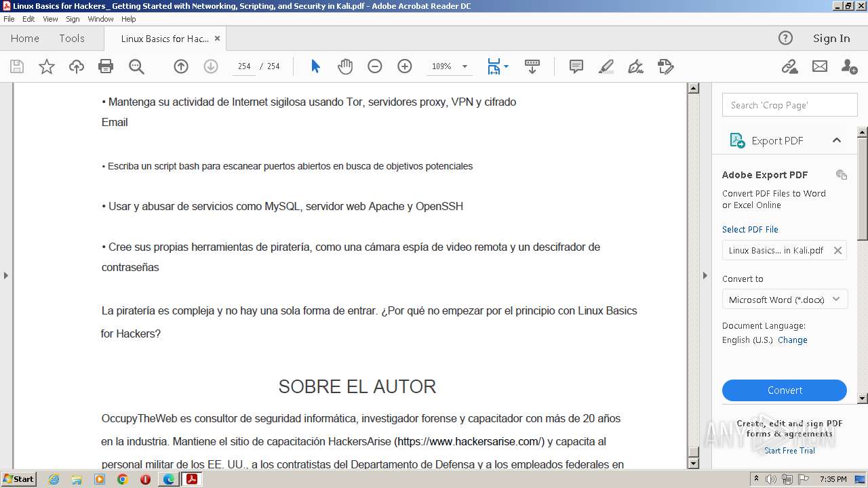The width and height of the screenshot is (868, 488).
Task: Share a link using chain icon
Action: click(x=789, y=66)
